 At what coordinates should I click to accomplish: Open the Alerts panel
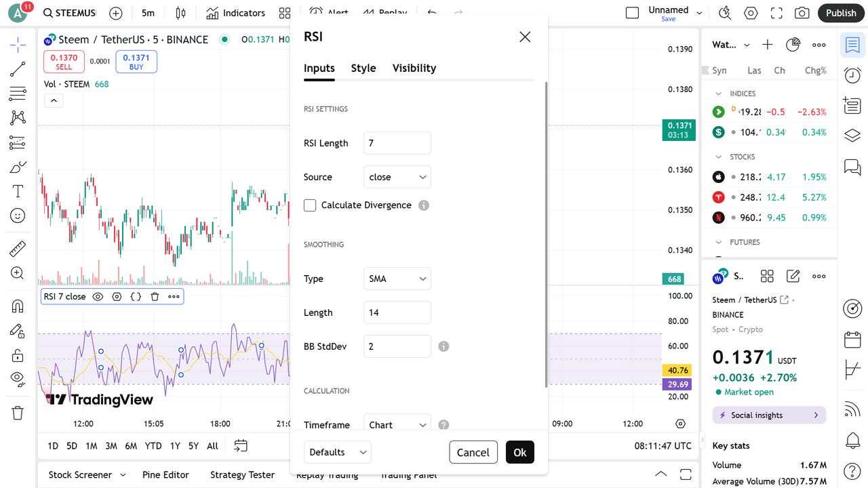[x=852, y=75]
